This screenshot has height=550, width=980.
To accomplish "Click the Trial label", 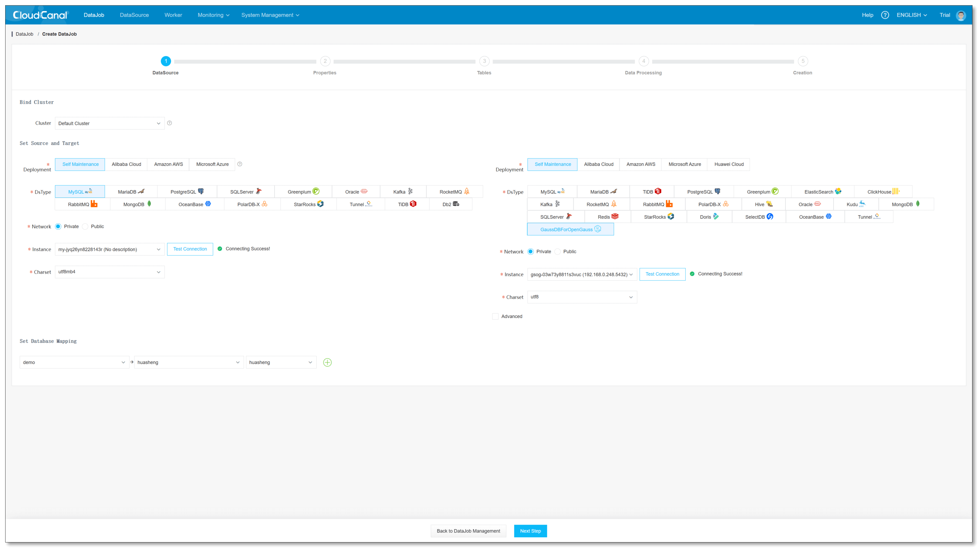I will point(945,15).
